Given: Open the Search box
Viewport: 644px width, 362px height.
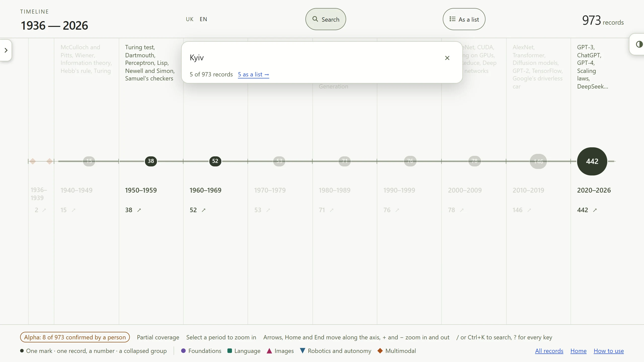Looking at the screenshot, I should point(326,19).
